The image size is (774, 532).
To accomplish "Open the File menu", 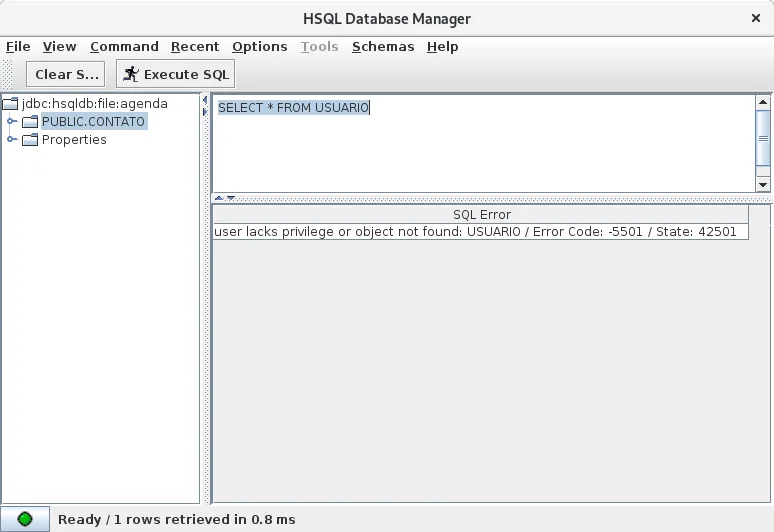I will (x=18, y=46).
